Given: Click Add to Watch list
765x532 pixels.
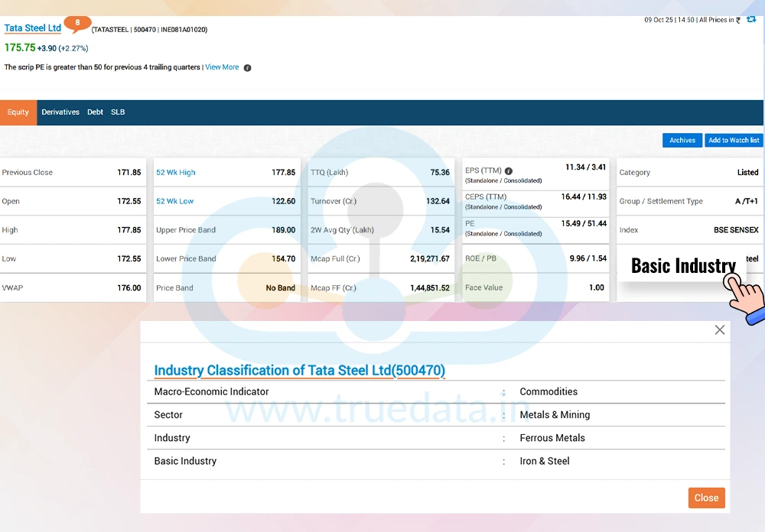Looking at the screenshot, I should click(734, 140).
